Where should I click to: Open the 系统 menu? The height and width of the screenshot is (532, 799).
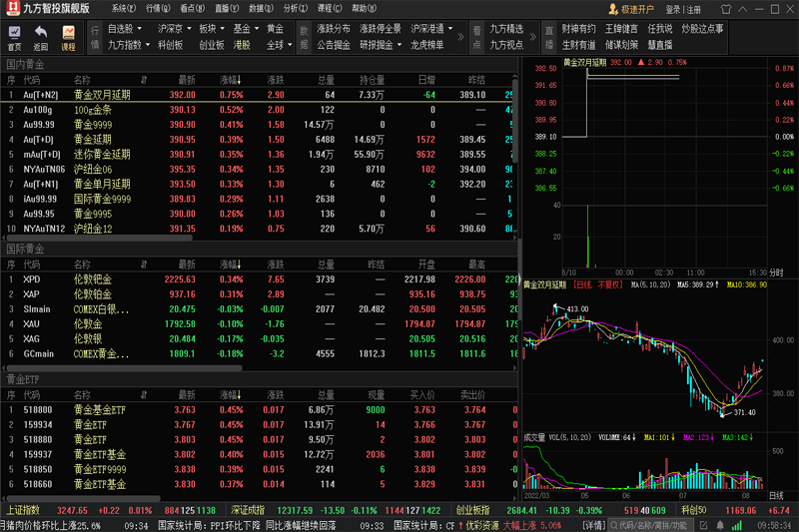click(x=120, y=8)
